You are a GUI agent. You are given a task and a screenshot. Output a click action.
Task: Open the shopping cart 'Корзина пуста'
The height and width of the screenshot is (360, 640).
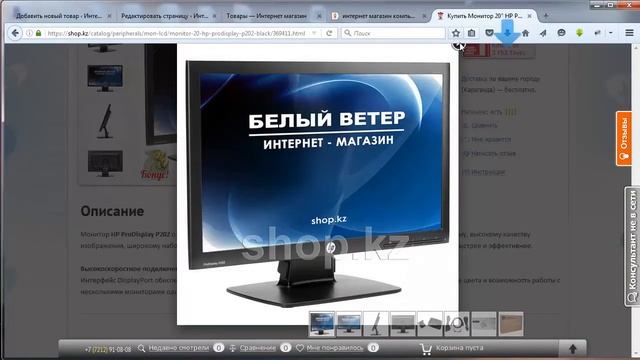point(452,348)
